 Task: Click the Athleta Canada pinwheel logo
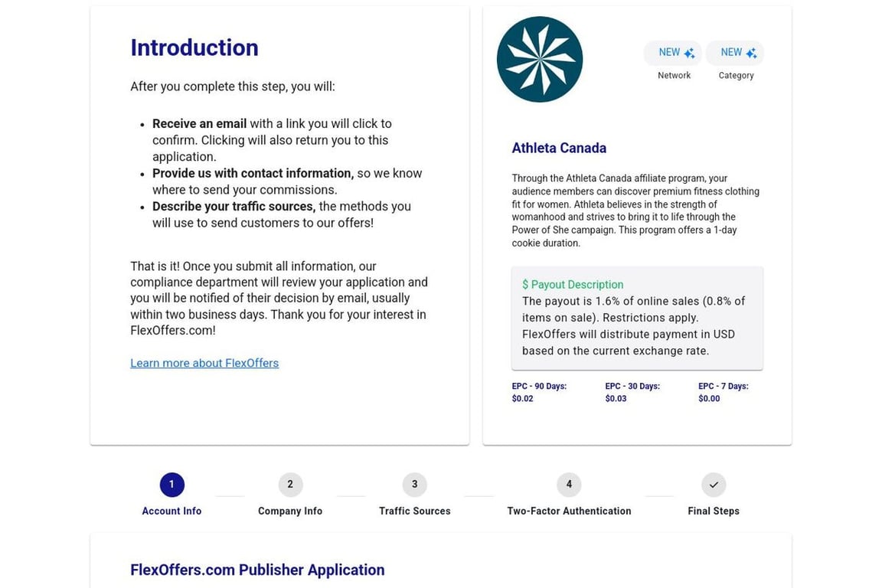540,59
